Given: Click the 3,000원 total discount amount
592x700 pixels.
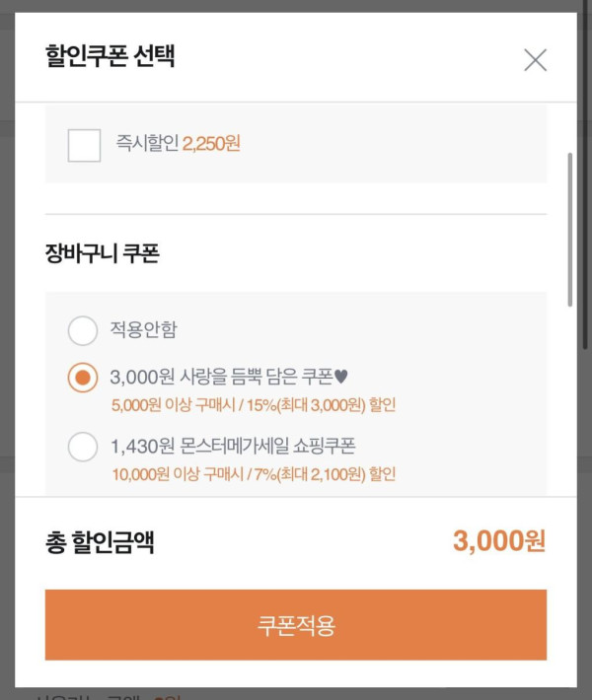Looking at the screenshot, I should point(498,541).
